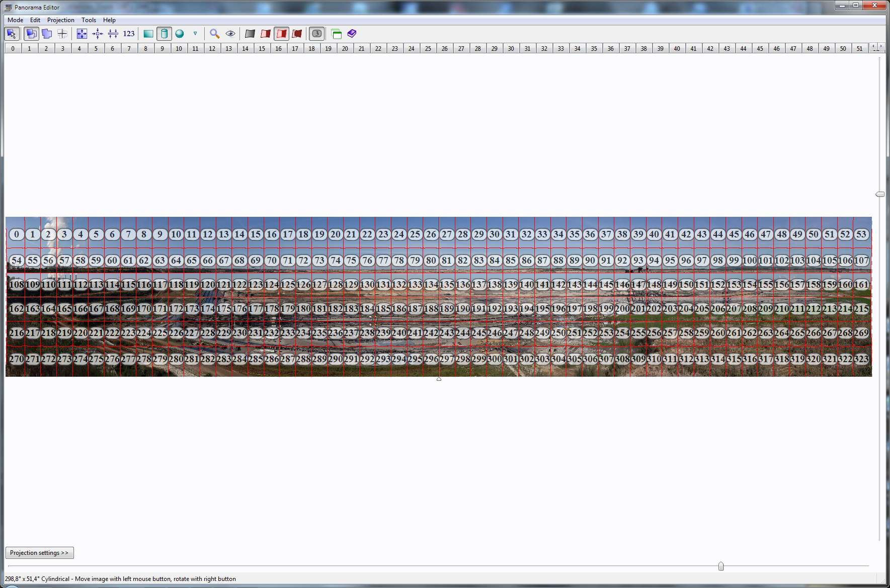Open the purple help book icon

tap(352, 34)
